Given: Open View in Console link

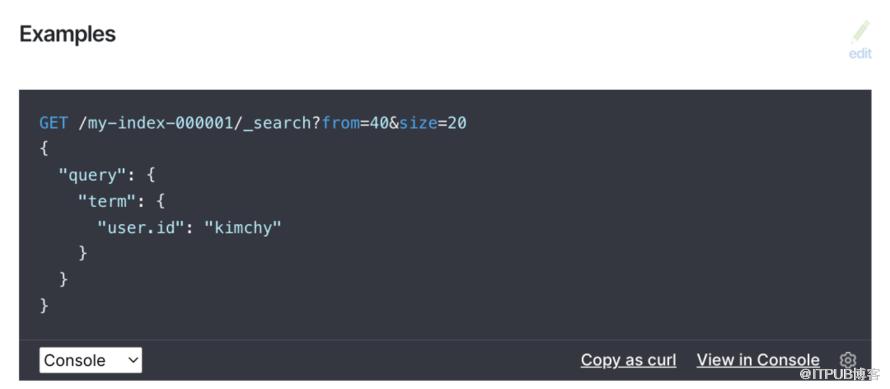Looking at the screenshot, I should 758,360.
